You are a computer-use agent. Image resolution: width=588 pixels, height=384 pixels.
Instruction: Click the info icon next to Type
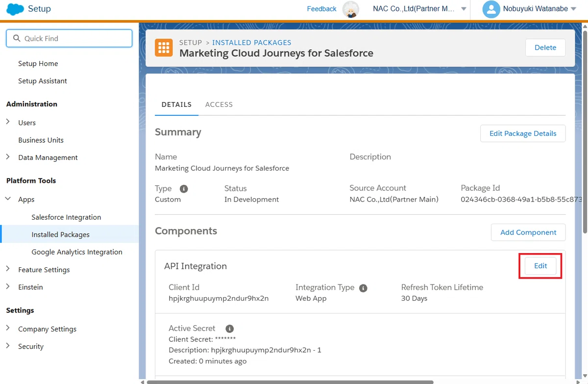(184, 188)
